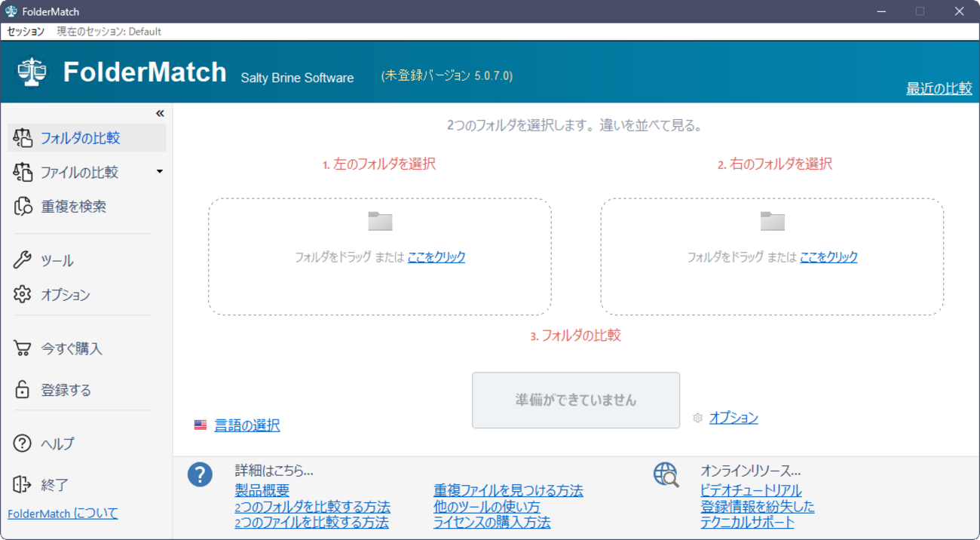Open the 言語の選択 link

click(x=247, y=425)
